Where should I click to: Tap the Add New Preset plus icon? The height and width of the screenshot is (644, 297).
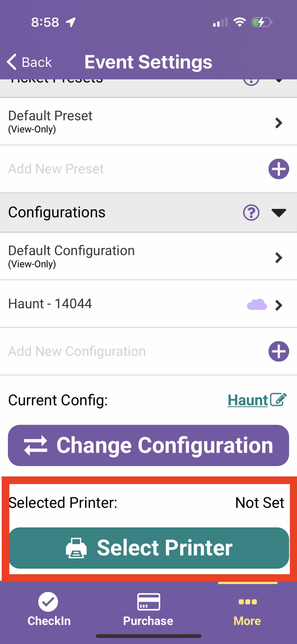[278, 169]
